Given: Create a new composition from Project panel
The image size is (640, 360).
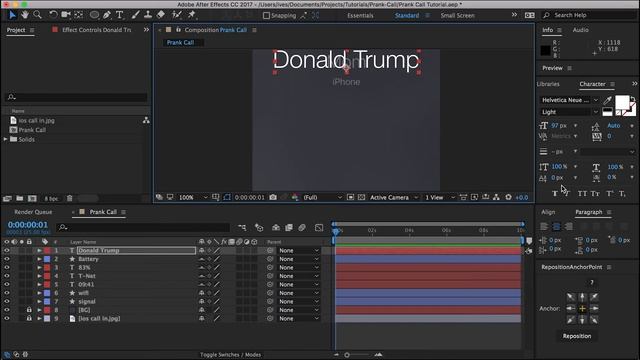Looking at the screenshot, I should (x=32, y=198).
